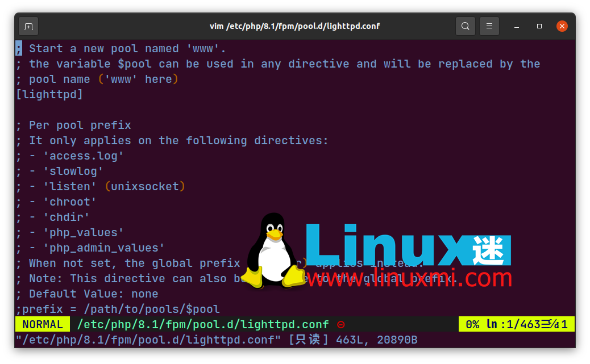Click the 'chdir' directive line
Image resolution: width=590 pixels, height=364 pixels.
(x=53, y=217)
